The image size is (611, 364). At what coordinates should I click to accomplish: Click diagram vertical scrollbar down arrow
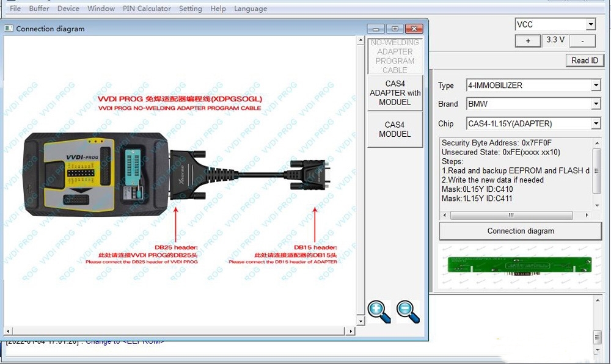point(360,321)
